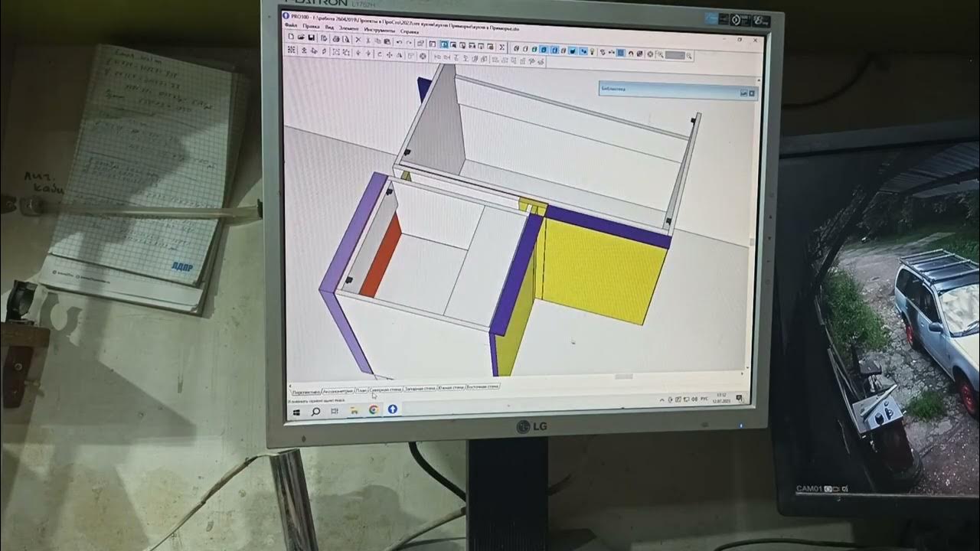Open File Explorer from the taskbar
This screenshot has width=980, height=551.
click(x=354, y=410)
